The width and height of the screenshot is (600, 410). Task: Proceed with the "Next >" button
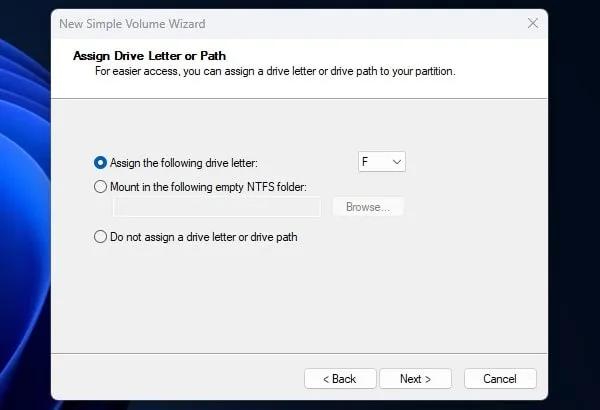(415, 379)
